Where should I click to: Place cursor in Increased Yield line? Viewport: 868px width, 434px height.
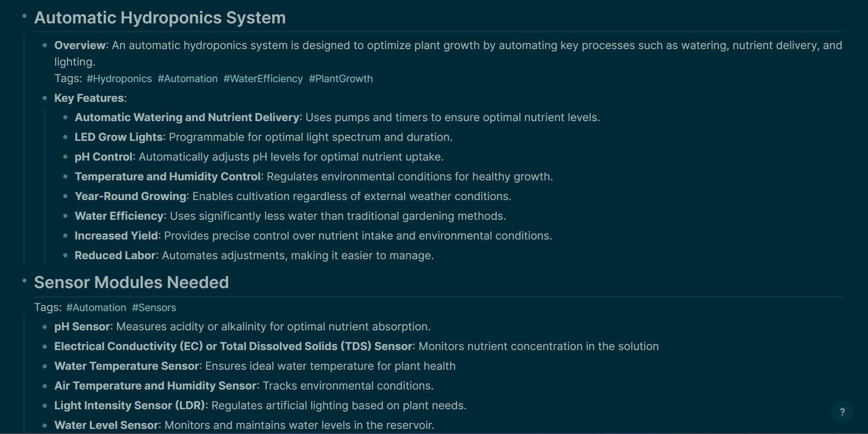tap(313, 236)
